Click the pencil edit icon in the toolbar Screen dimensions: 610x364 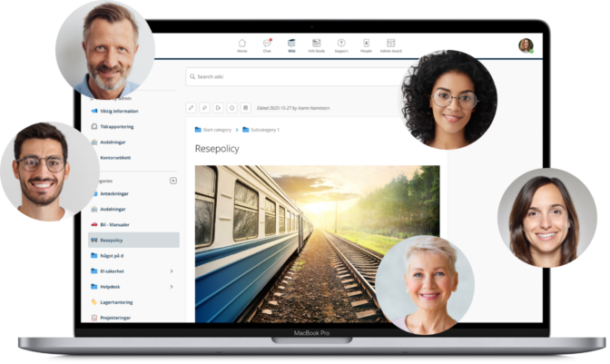pos(192,108)
